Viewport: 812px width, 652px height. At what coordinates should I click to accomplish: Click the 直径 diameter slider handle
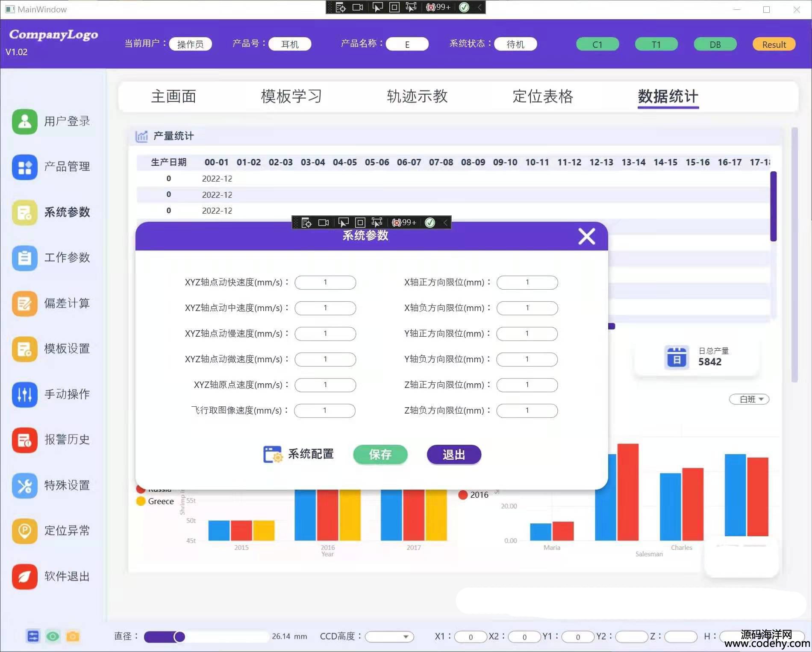coord(179,637)
